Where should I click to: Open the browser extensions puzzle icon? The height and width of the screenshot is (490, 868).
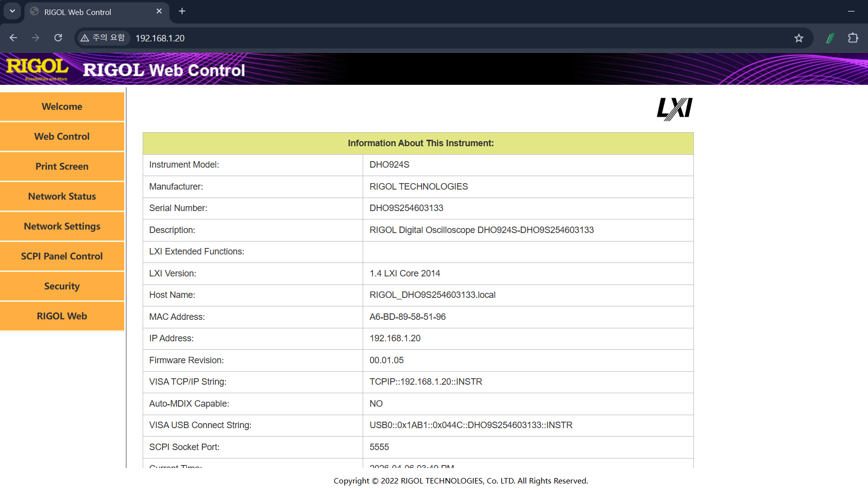(853, 38)
